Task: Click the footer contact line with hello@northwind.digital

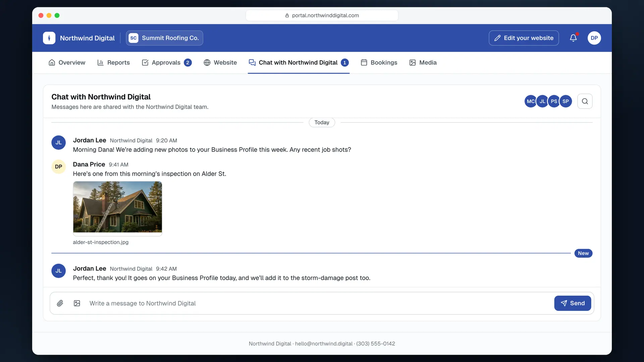Action: pos(322,344)
